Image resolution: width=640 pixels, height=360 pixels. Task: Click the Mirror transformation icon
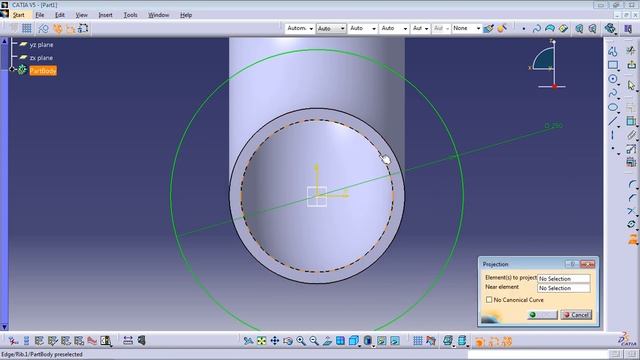tap(631, 224)
